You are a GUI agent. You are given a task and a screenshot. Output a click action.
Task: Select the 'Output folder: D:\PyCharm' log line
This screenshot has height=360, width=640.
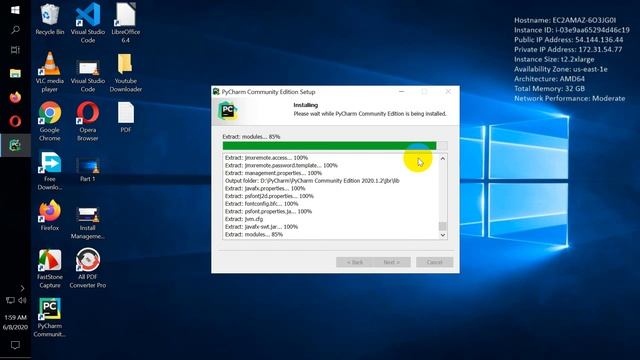tap(312, 181)
